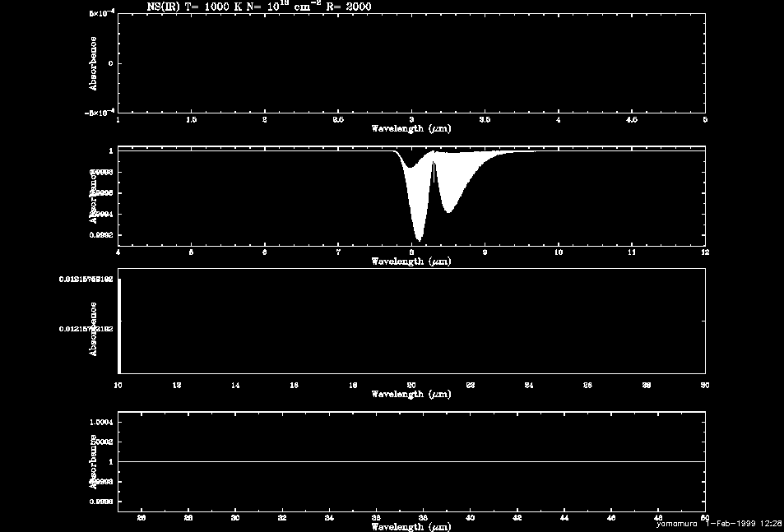784x532 pixels.
Task: Click the 'Absorbance' y-axis label of the 10–30 µm plot
Action: pyautogui.click(x=93, y=329)
